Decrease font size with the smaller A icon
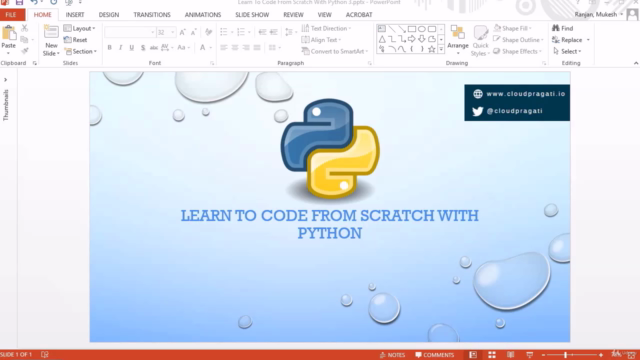Screen dimensions: 640x360 click(193, 32)
